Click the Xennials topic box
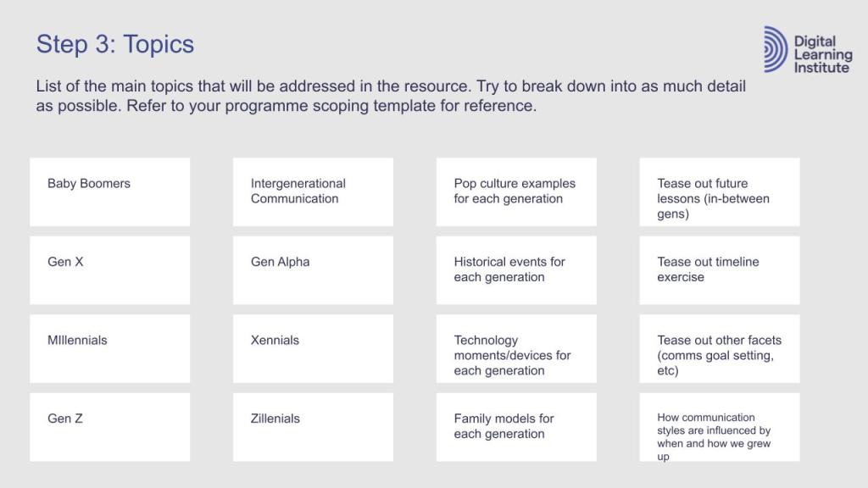The image size is (868, 488). coord(313,348)
